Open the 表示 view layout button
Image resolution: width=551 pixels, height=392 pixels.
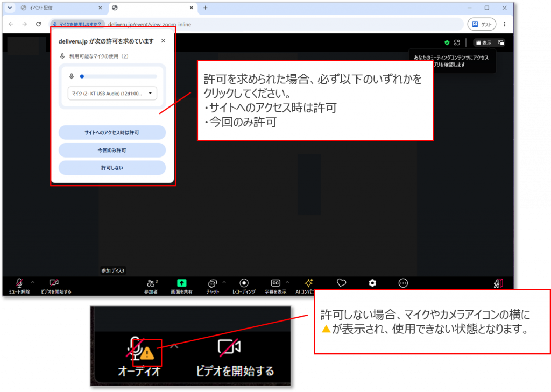tap(484, 42)
